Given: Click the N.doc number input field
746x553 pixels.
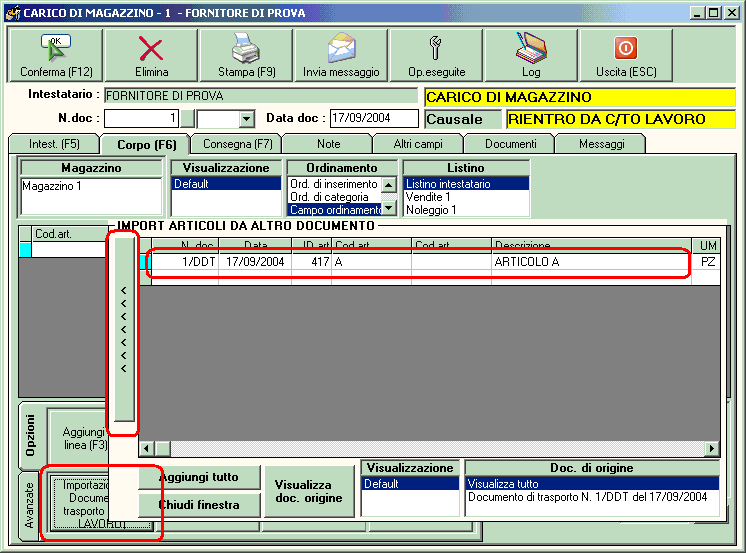Looking at the screenshot, I should coord(141,118).
